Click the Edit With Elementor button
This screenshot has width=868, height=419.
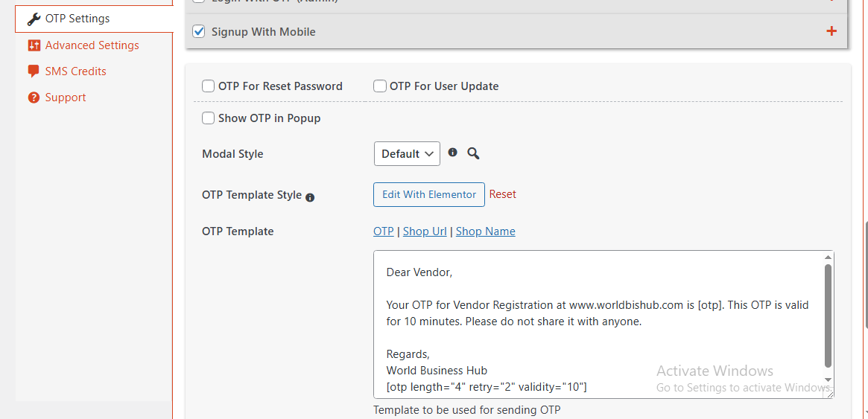(429, 194)
